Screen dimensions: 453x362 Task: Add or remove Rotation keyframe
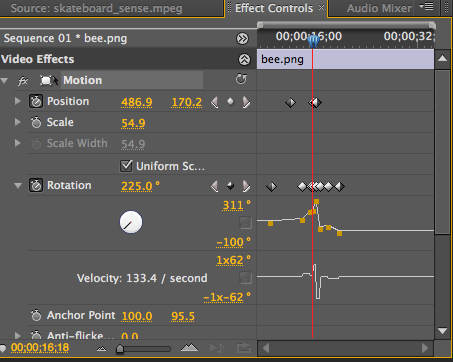click(x=230, y=186)
